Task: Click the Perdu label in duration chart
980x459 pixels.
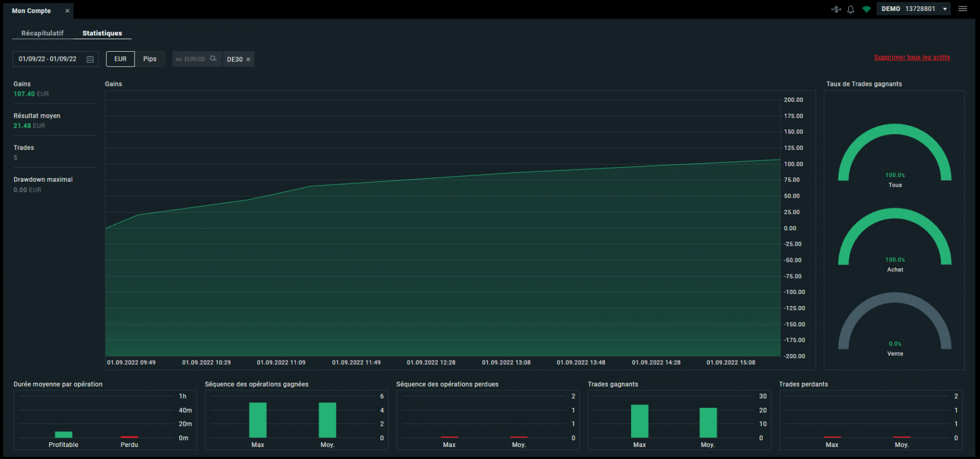Action: 129,445
